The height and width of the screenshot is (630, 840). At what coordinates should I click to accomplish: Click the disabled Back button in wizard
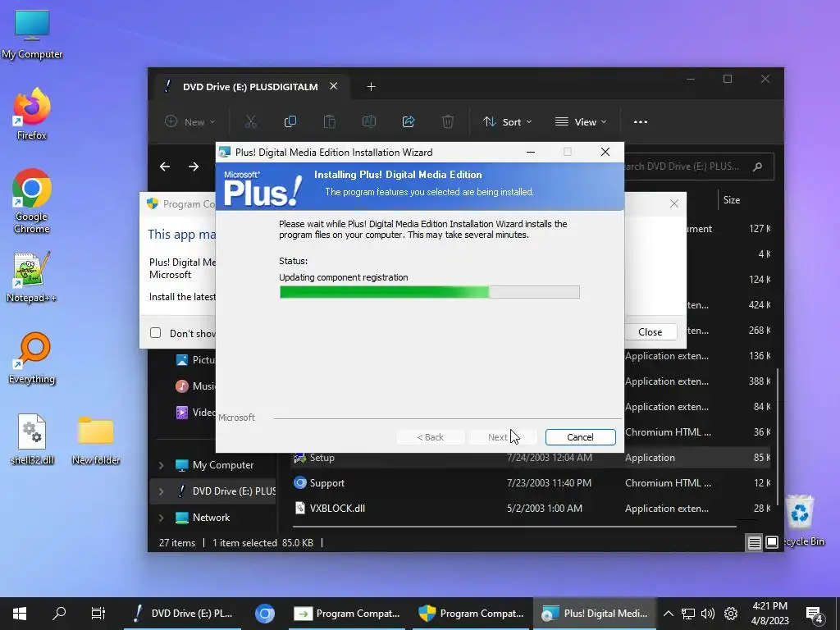pos(430,437)
